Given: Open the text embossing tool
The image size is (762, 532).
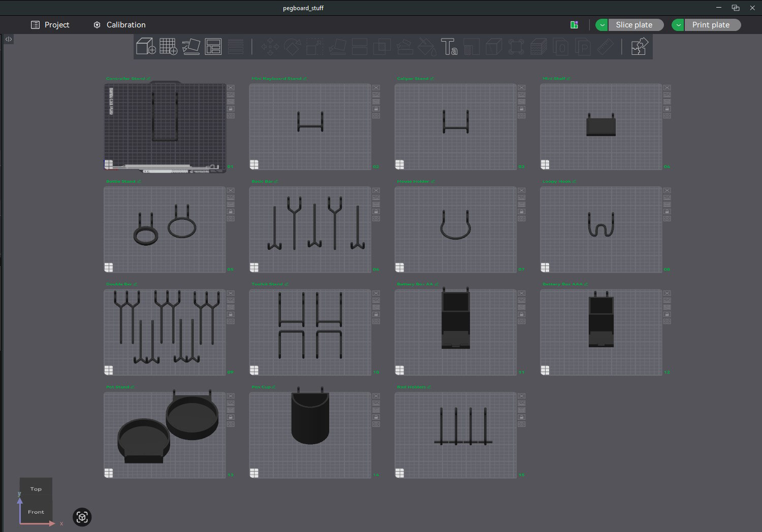Looking at the screenshot, I should 450,47.
